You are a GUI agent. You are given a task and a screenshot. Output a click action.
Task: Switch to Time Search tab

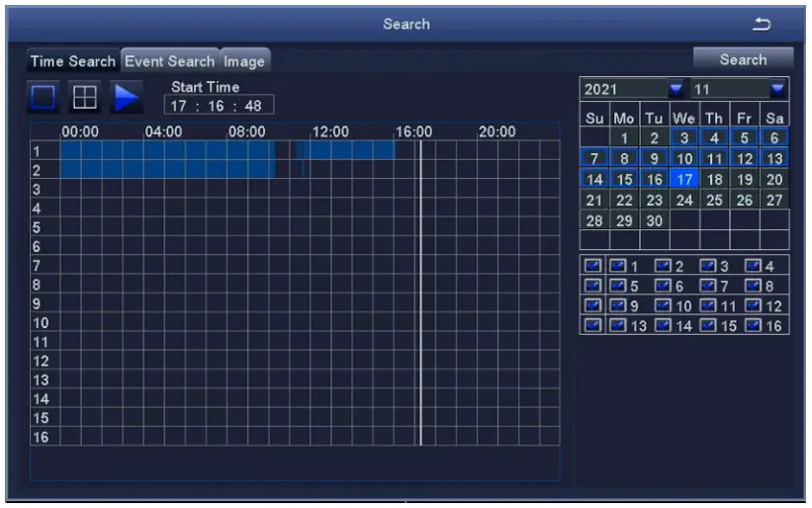(x=73, y=61)
